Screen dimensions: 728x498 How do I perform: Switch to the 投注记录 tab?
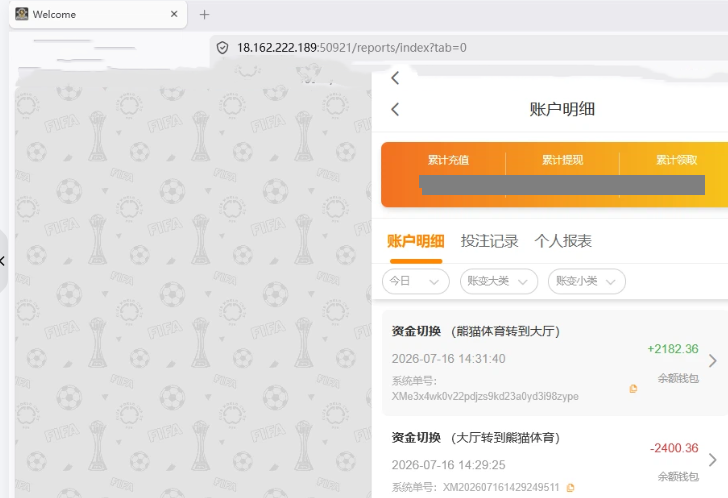tap(489, 241)
